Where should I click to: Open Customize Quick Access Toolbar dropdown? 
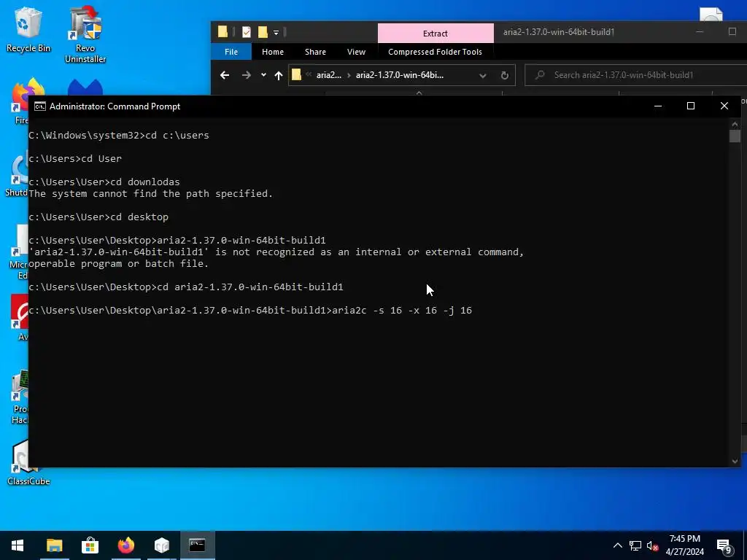(x=276, y=32)
